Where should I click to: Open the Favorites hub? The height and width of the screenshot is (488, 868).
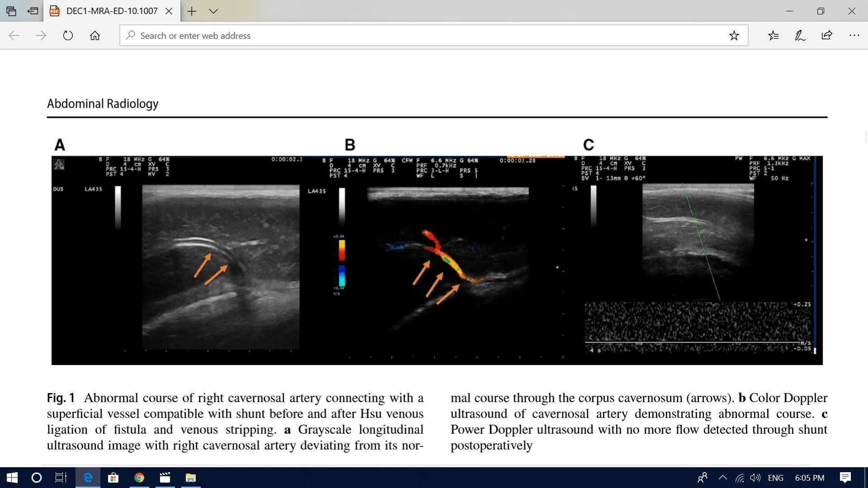774,36
